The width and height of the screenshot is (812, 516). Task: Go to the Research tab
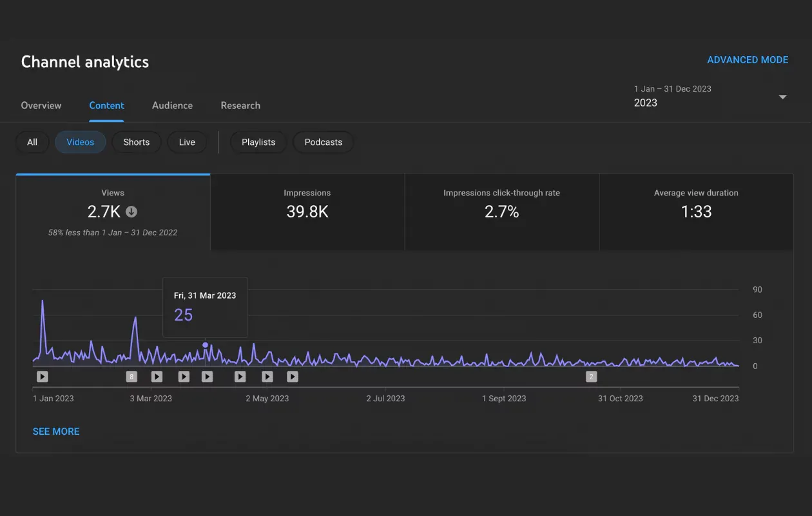point(240,105)
